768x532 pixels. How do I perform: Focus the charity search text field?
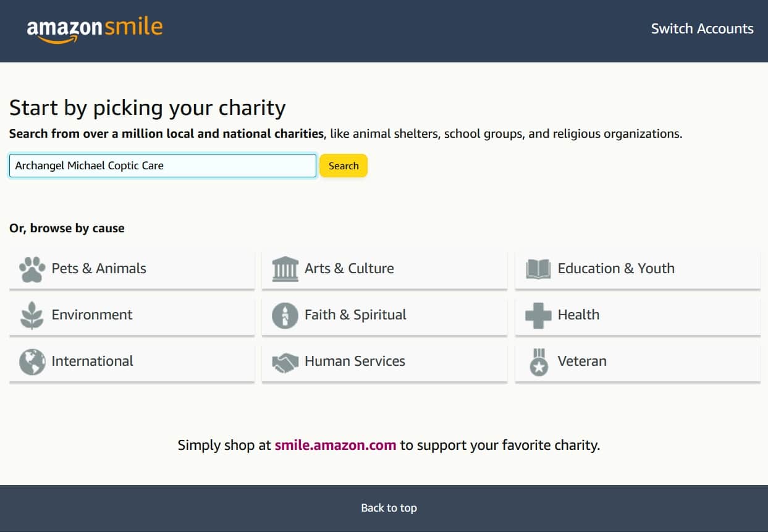[x=163, y=166]
